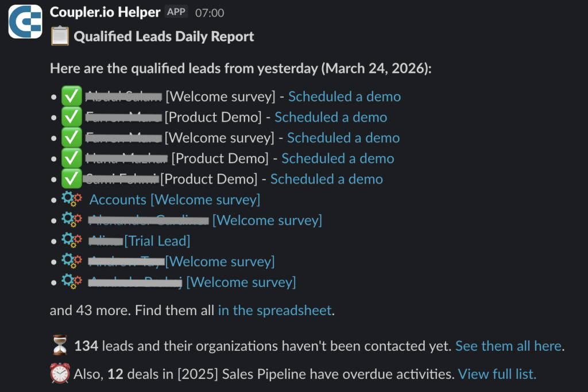Open the Accounts [Welcome survey] link
This screenshot has height=392, width=588.
[175, 200]
